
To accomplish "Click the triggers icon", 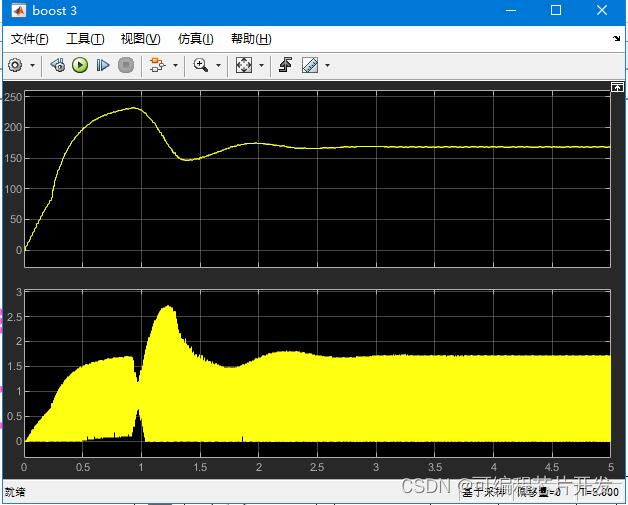I will [285, 65].
